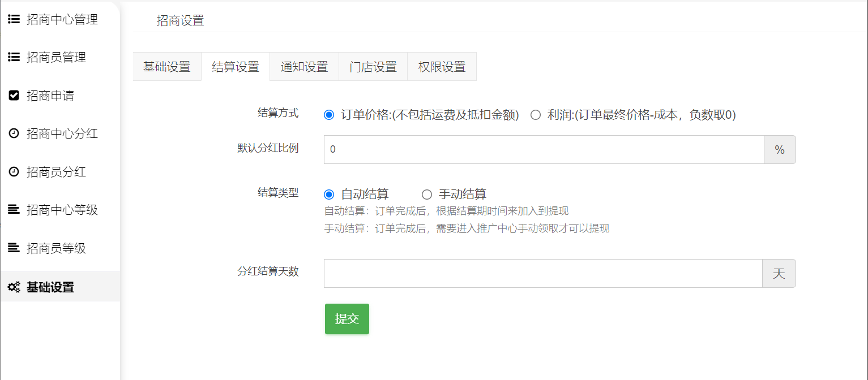Click the bars icon beside 招商员等级
Viewport: 868px width, 380px height.
coord(14,248)
